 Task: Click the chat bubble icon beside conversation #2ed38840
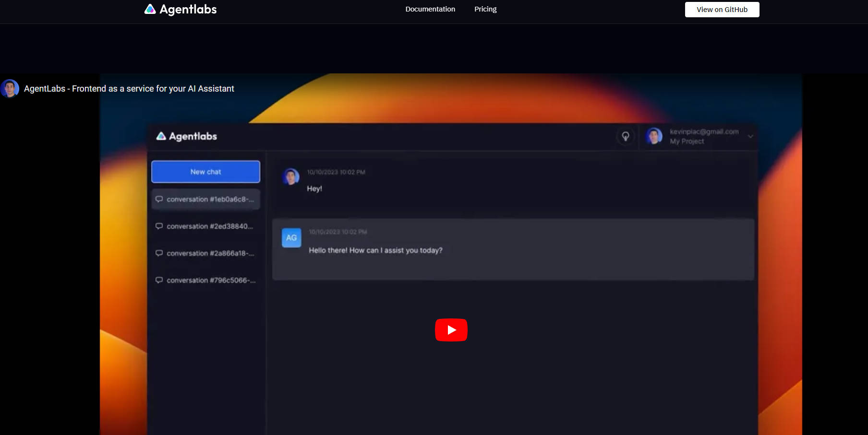click(x=159, y=226)
